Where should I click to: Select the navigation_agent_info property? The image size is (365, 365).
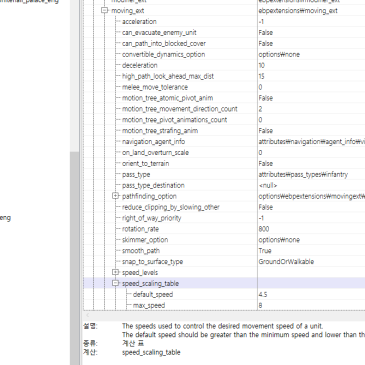point(153,142)
